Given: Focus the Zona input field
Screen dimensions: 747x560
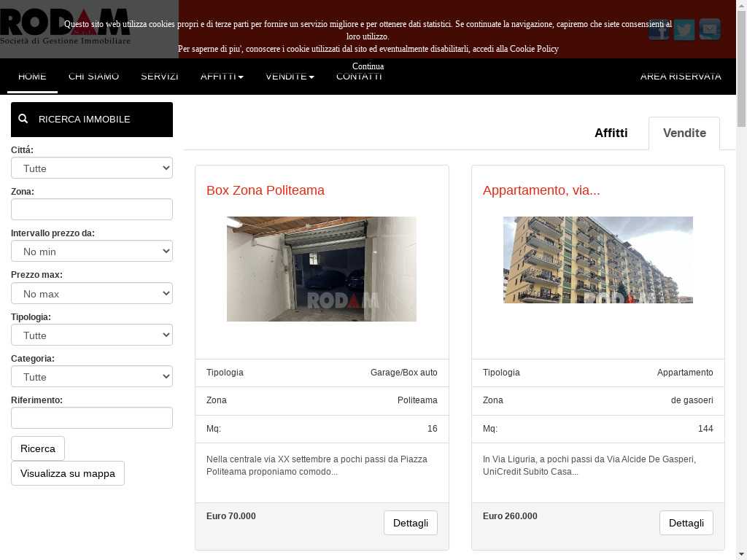Looking at the screenshot, I should [x=92, y=209].
